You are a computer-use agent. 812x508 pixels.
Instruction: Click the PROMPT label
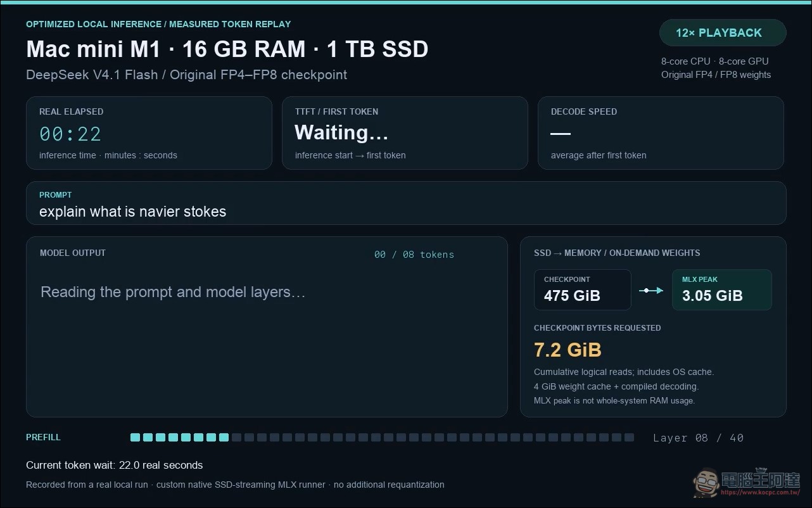point(56,195)
